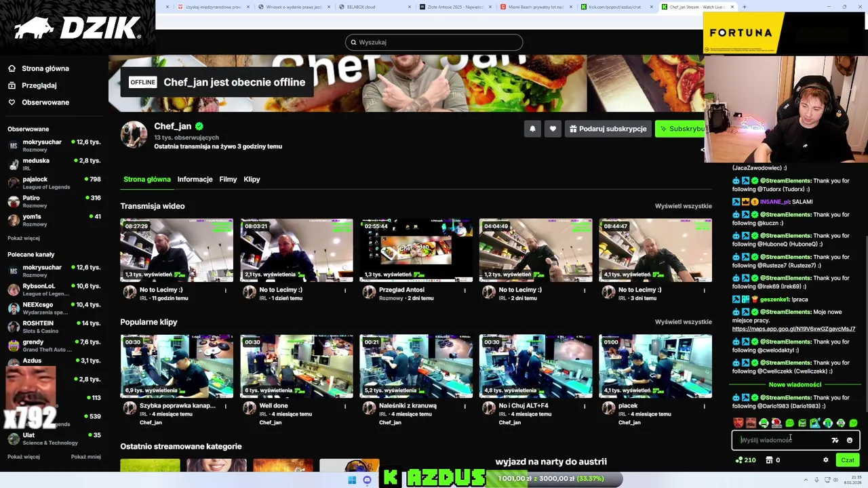Viewport: 868px width, 488px height.
Task: Click the heart follow icon next to the bell
Action: [x=553, y=129]
